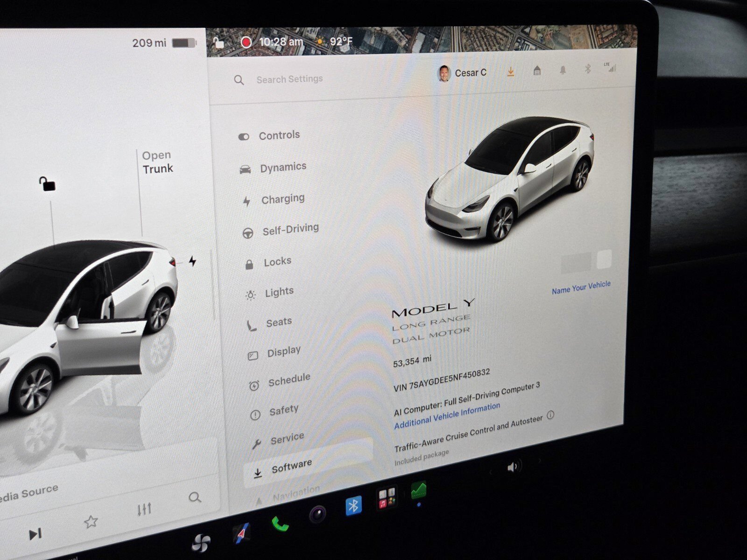This screenshot has width=747, height=560.
Task: Select Safety in the settings list
Action: [275, 412]
